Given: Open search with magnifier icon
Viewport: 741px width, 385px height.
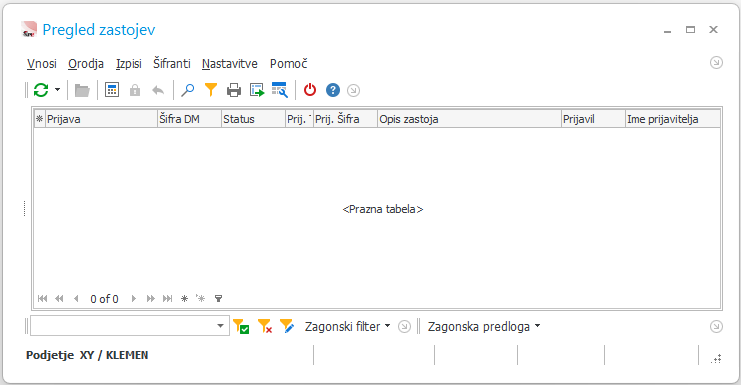Looking at the screenshot, I should (188, 90).
